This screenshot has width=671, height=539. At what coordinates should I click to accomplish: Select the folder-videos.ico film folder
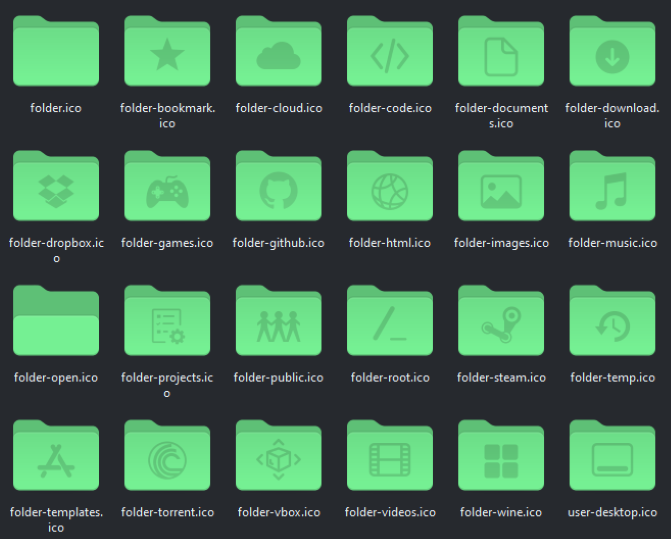(390, 459)
